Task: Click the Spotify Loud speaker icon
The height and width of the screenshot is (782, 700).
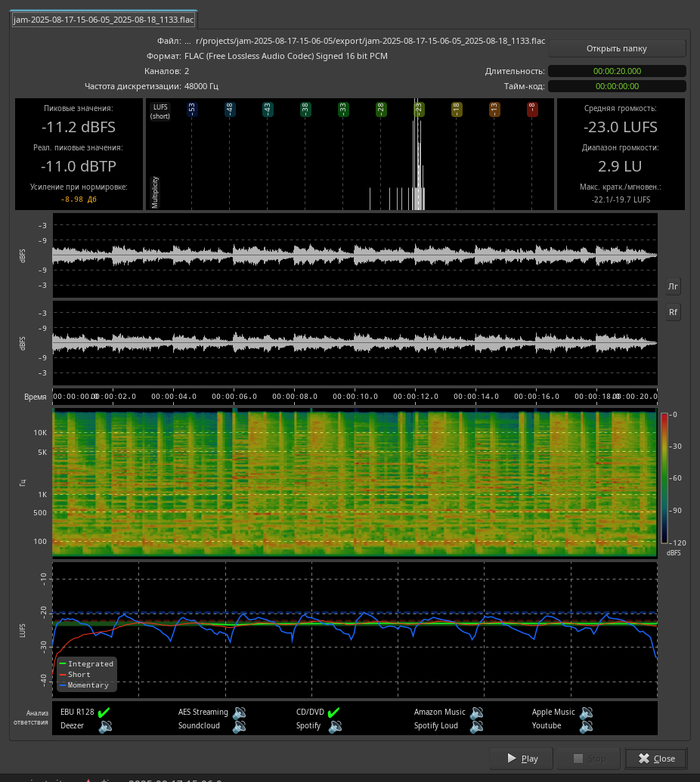Action: click(477, 726)
